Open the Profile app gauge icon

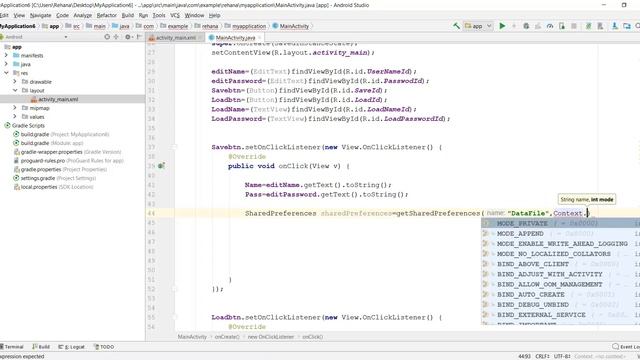coord(550,26)
